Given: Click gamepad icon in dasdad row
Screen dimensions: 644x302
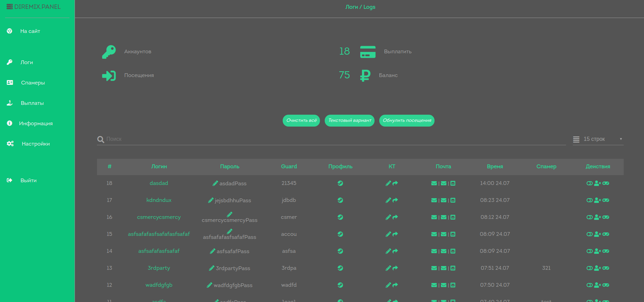Looking at the screenshot, I should 606,183.
